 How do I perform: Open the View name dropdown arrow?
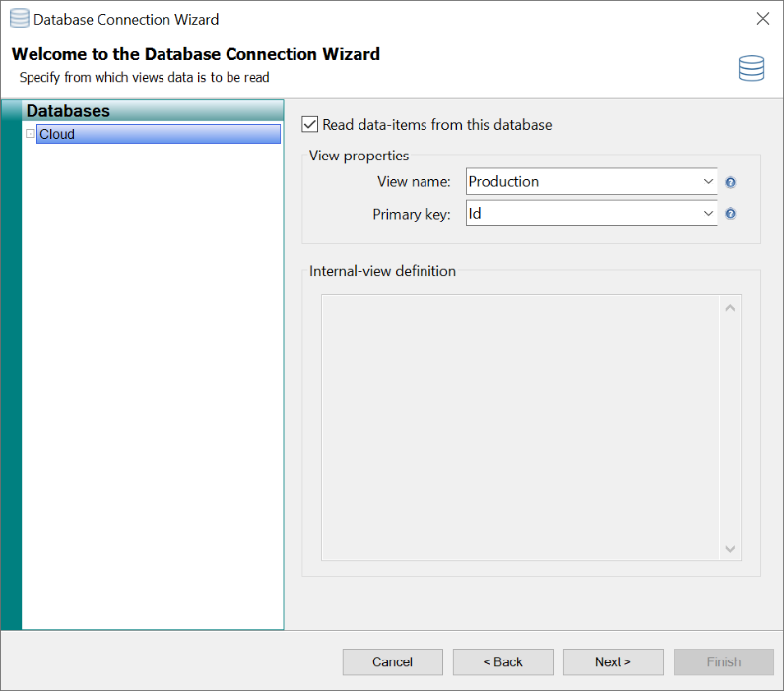click(x=708, y=182)
